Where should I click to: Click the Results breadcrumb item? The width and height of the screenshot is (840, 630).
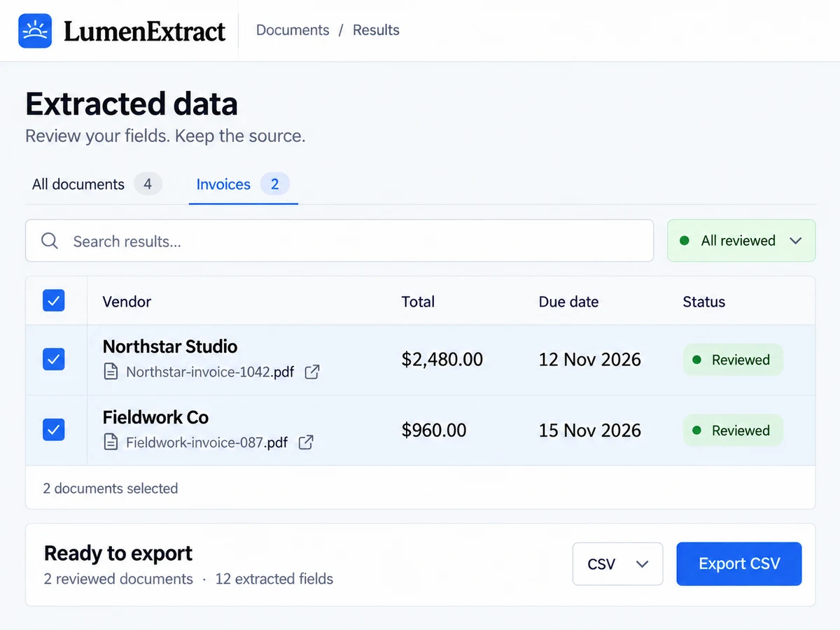376,30
